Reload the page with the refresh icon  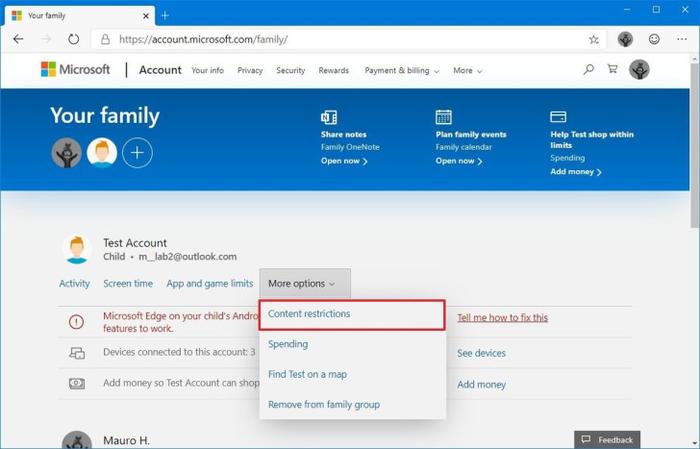coord(74,39)
